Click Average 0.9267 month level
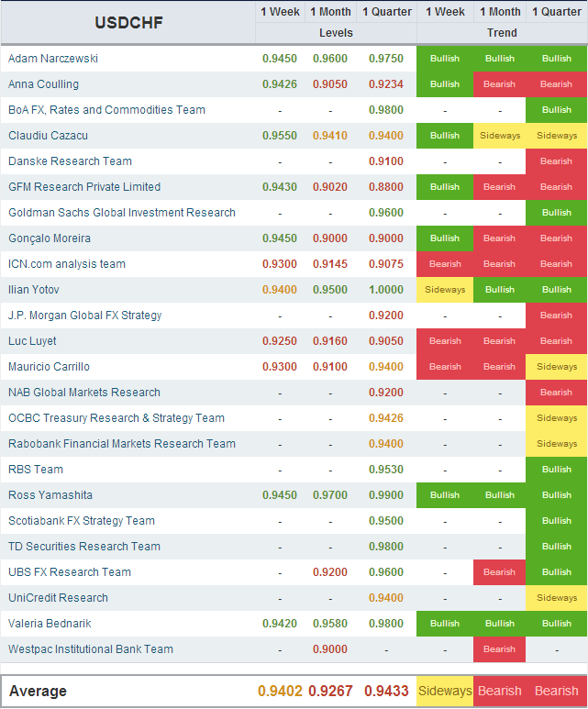This screenshot has height=709, width=588. [x=330, y=691]
